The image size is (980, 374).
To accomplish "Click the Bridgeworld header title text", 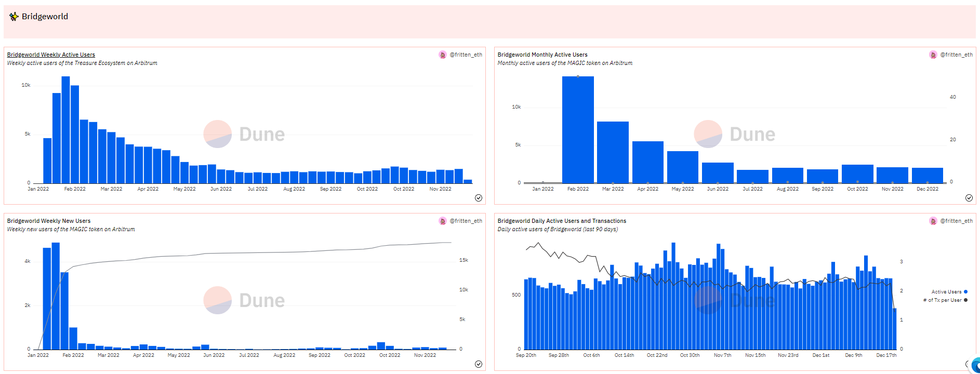I will (45, 17).
